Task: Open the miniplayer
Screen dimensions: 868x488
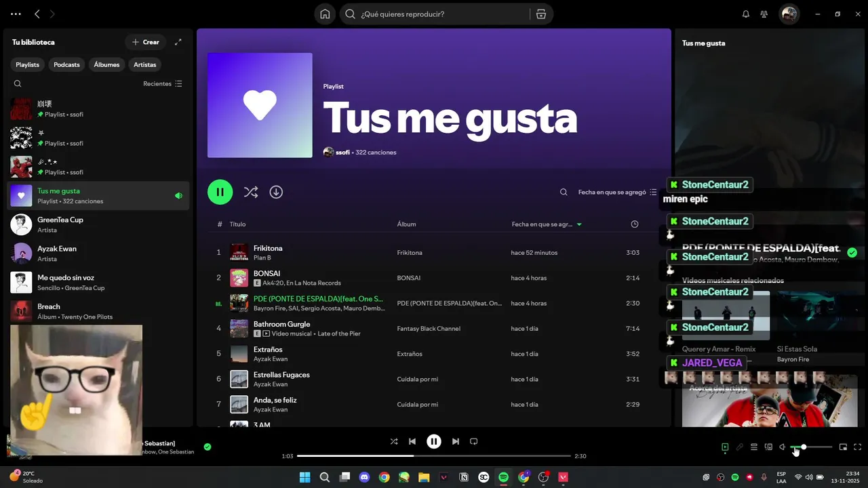Action: pyautogui.click(x=843, y=447)
